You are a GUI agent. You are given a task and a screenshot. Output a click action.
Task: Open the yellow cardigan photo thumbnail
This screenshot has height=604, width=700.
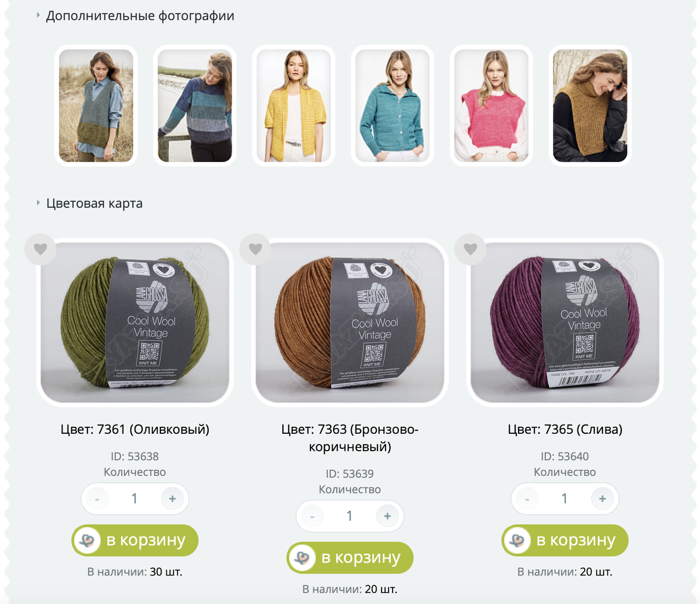pyautogui.click(x=294, y=106)
